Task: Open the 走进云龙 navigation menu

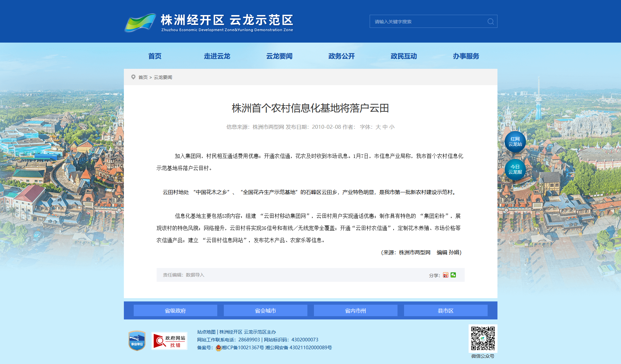Action: (x=217, y=56)
